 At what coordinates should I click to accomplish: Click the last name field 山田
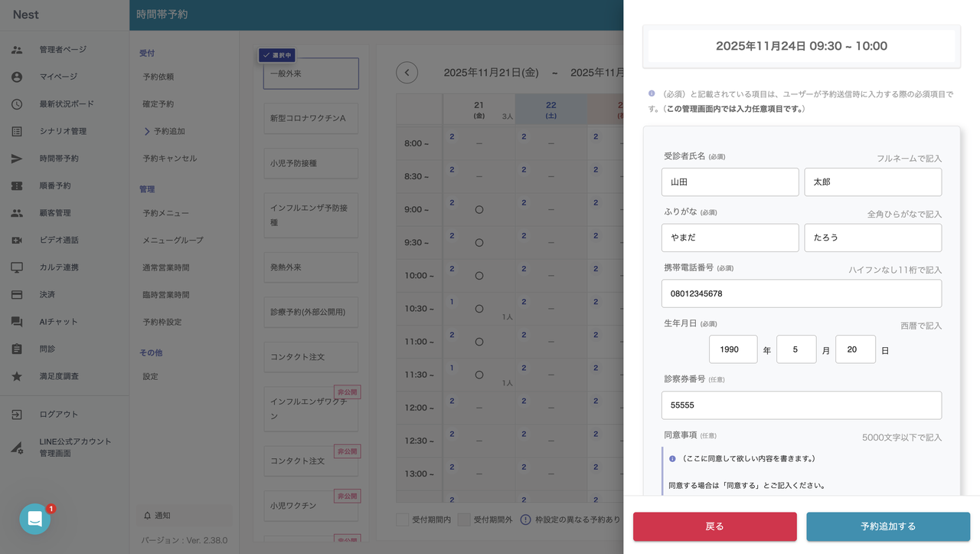(730, 182)
